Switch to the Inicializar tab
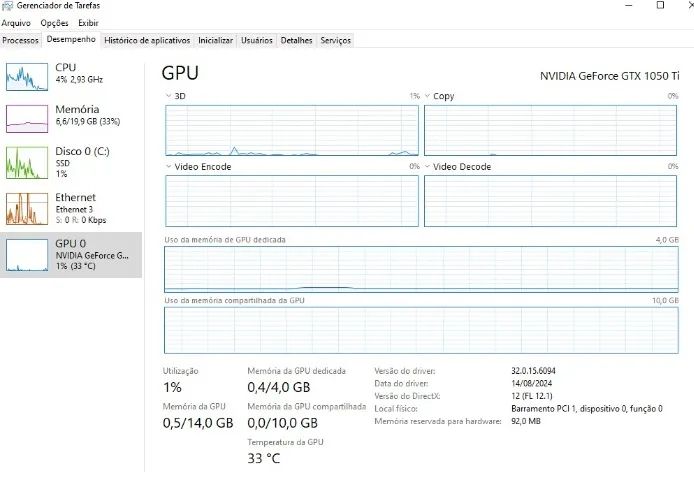 pyautogui.click(x=215, y=40)
